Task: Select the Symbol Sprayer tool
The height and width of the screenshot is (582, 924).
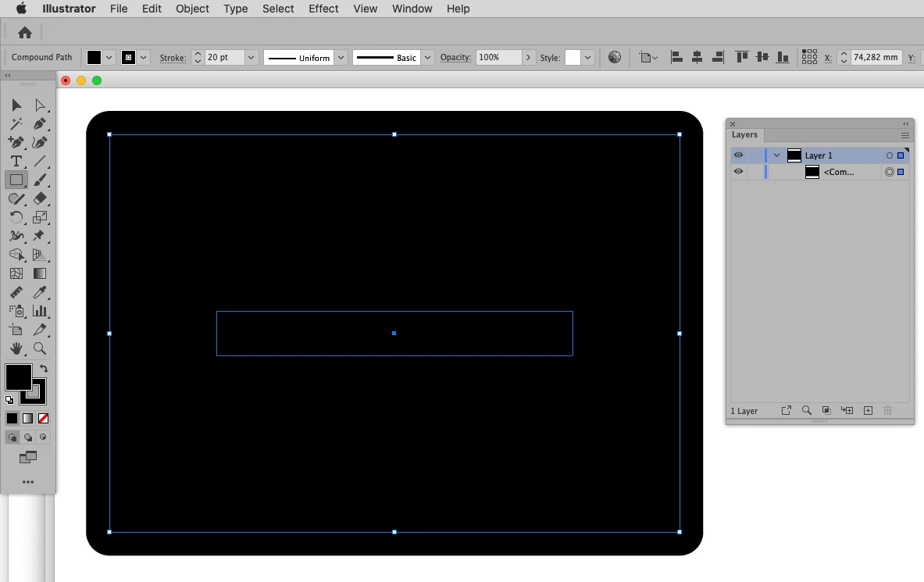Action: 16,311
